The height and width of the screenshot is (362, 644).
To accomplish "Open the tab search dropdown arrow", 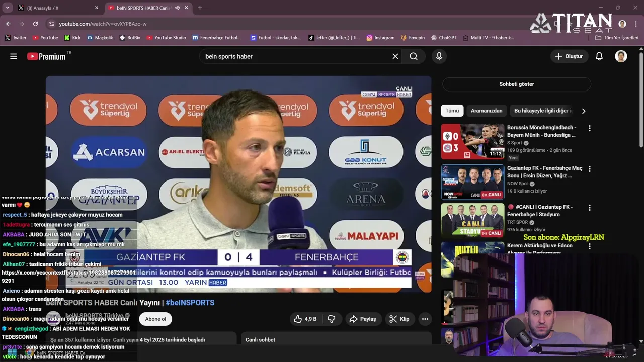I will [7, 8].
